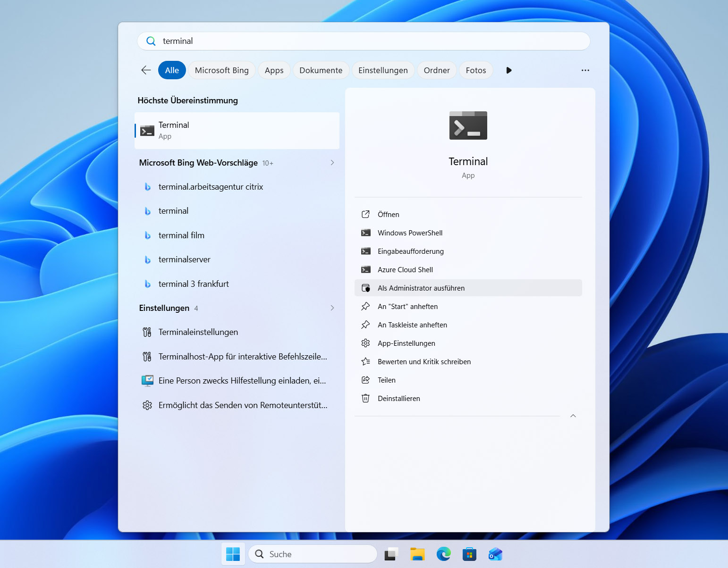Open Task View from the taskbar
The height and width of the screenshot is (568, 728).
391,554
